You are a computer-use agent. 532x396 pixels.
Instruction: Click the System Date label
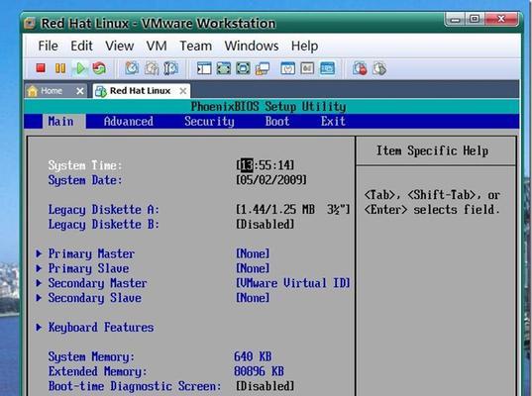[x=85, y=180]
